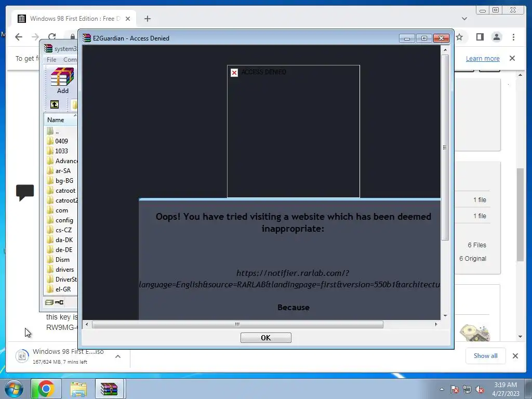Click the dialog scroll right arrow
Viewport: 532px width, 399px height.
click(436, 324)
